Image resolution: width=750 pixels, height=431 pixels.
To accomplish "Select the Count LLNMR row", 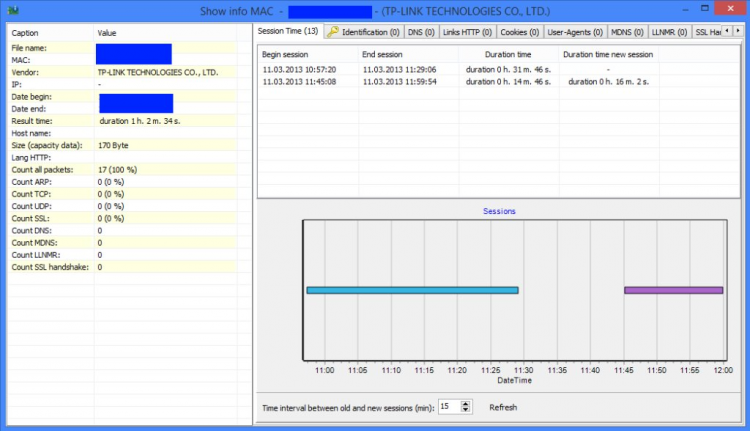I will (x=122, y=255).
